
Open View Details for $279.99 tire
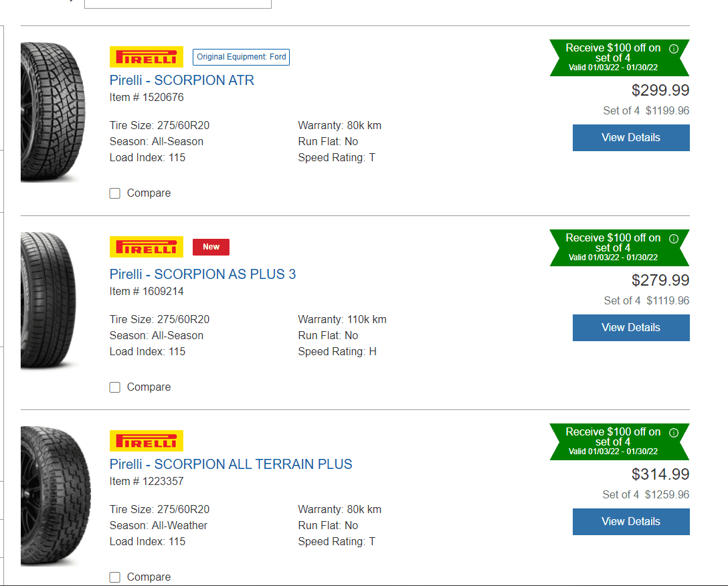coord(631,328)
